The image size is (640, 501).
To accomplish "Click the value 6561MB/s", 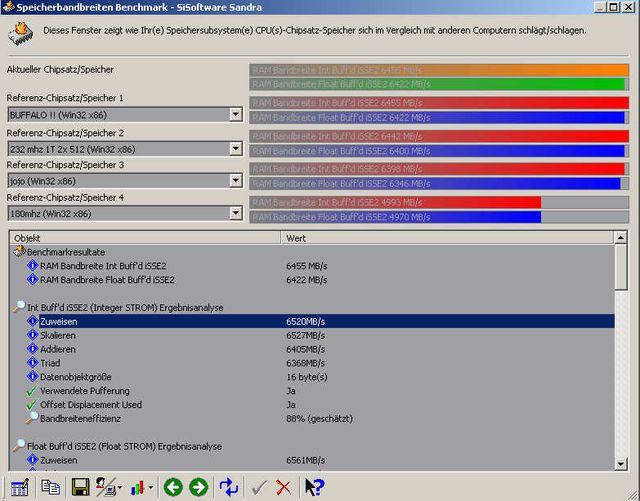I will pos(305,460).
